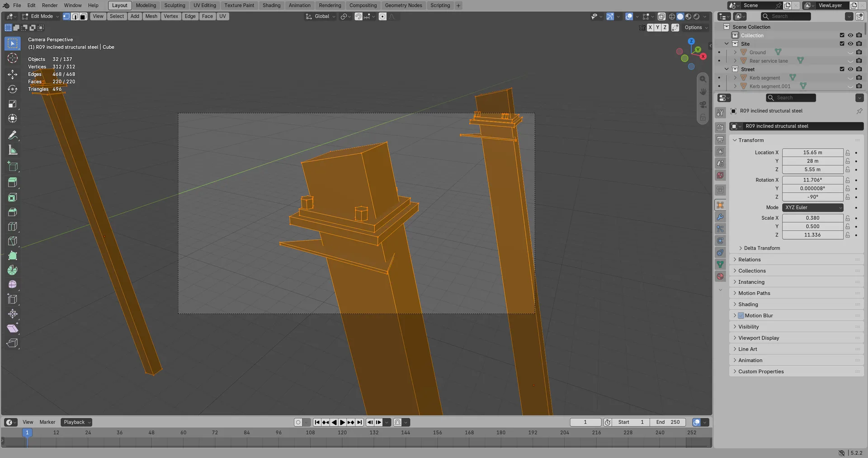
Task: Switch to face select mode
Action: [x=83, y=16]
